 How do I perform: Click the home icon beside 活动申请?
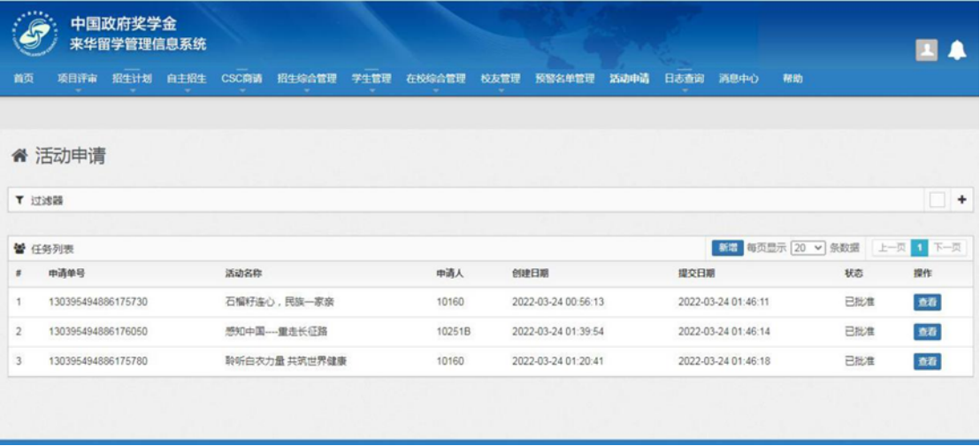tap(19, 157)
